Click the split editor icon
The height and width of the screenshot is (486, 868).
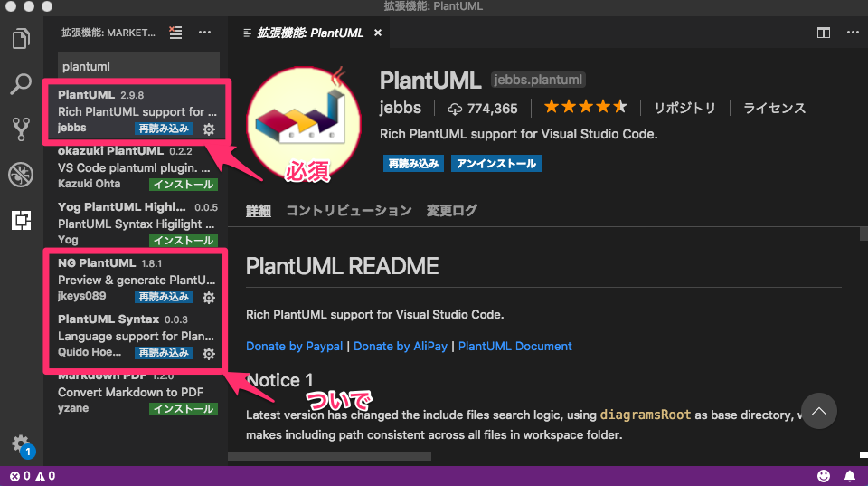coord(824,33)
